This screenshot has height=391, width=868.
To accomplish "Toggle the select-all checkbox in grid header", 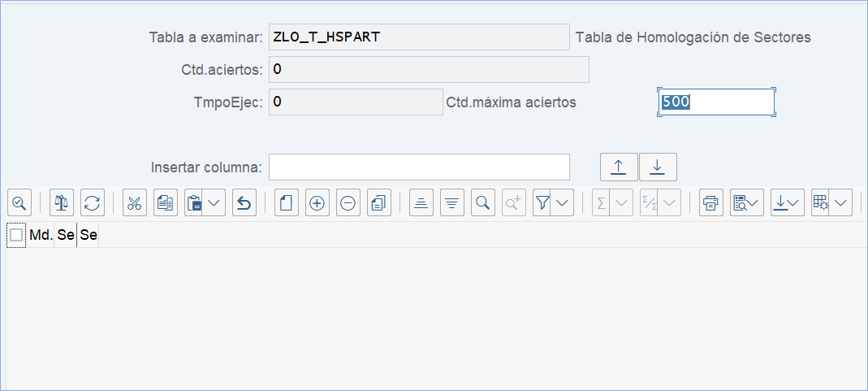I will tap(16, 236).
